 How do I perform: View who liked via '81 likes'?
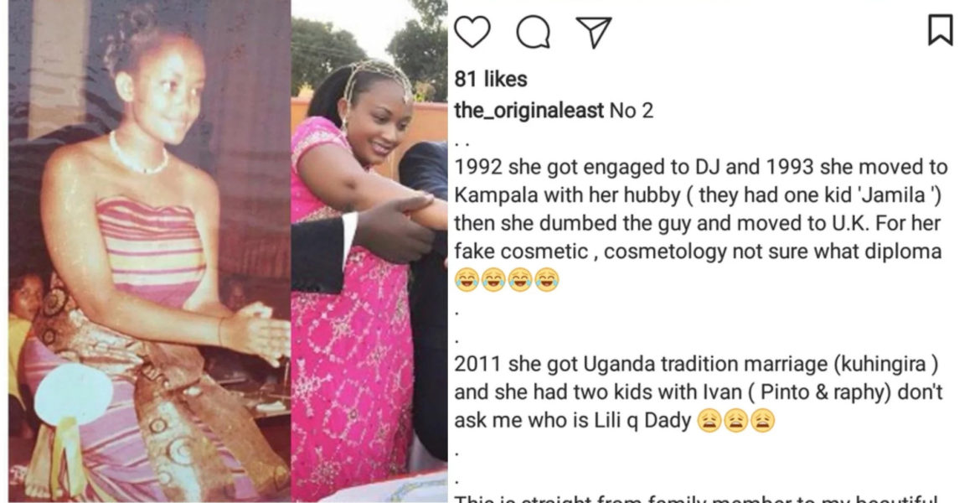click(x=491, y=80)
